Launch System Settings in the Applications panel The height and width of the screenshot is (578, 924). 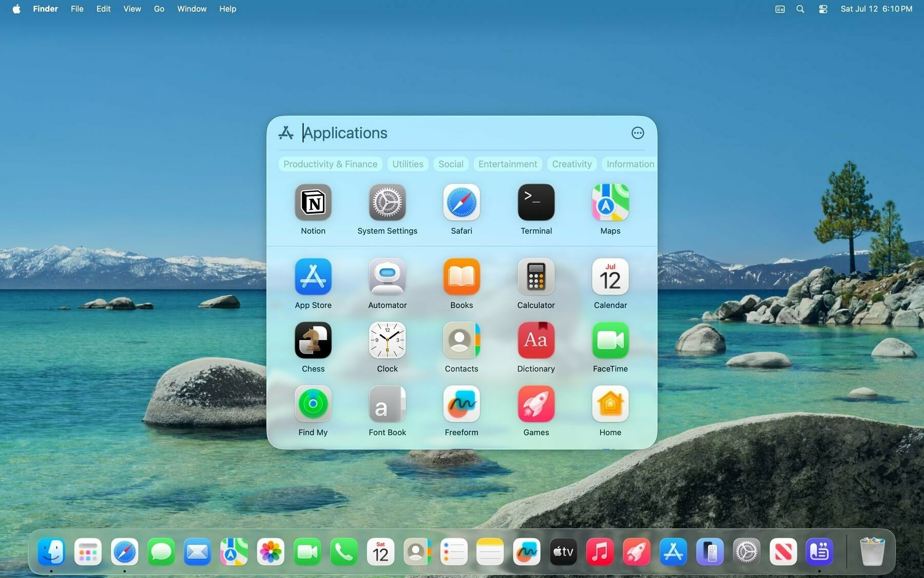(387, 202)
